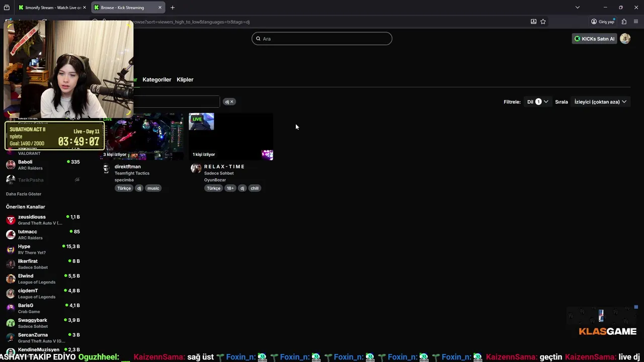
Task: Select the 18+ tag on RELAX-TIME card
Action: pyautogui.click(x=230, y=188)
